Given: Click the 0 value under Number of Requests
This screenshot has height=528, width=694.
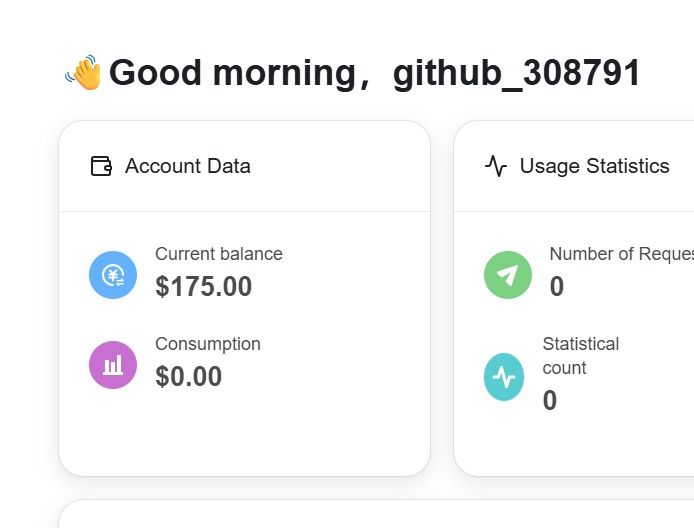Looking at the screenshot, I should (x=557, y=286).
